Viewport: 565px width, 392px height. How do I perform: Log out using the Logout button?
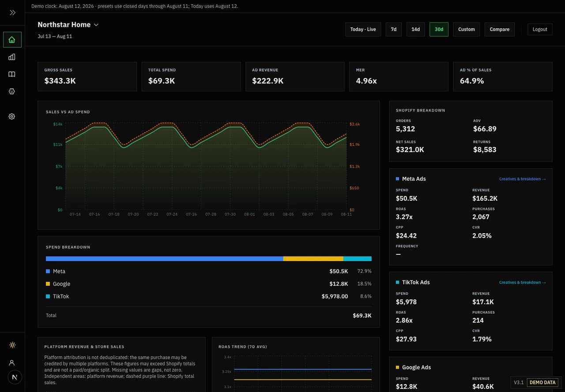click(x=540, y=30)
